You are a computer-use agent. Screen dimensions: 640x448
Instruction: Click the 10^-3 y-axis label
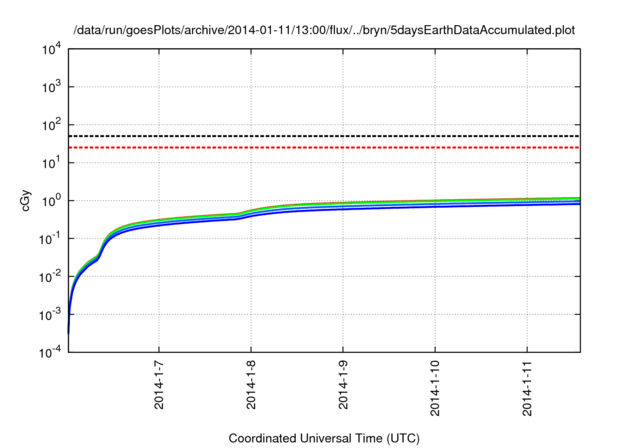[x=51, y=315]
